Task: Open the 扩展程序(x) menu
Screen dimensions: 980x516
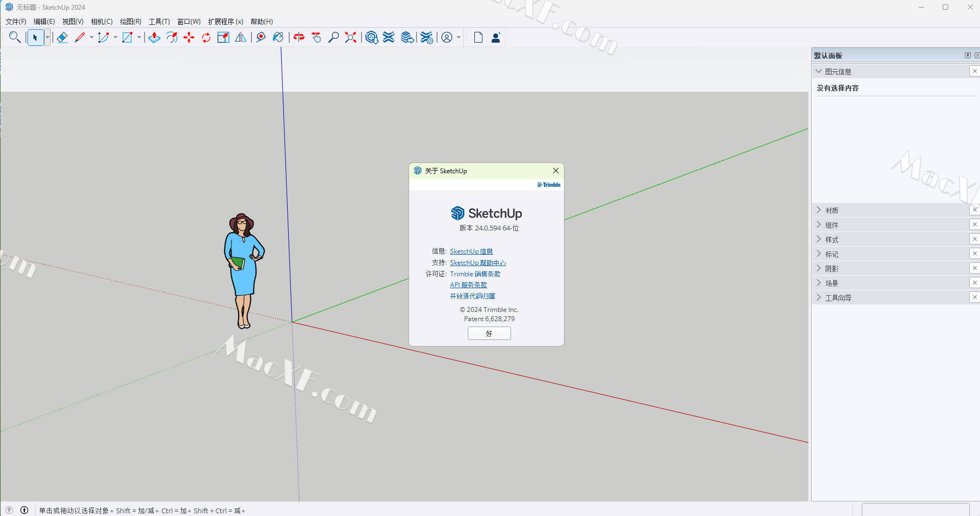Action: 226,22
